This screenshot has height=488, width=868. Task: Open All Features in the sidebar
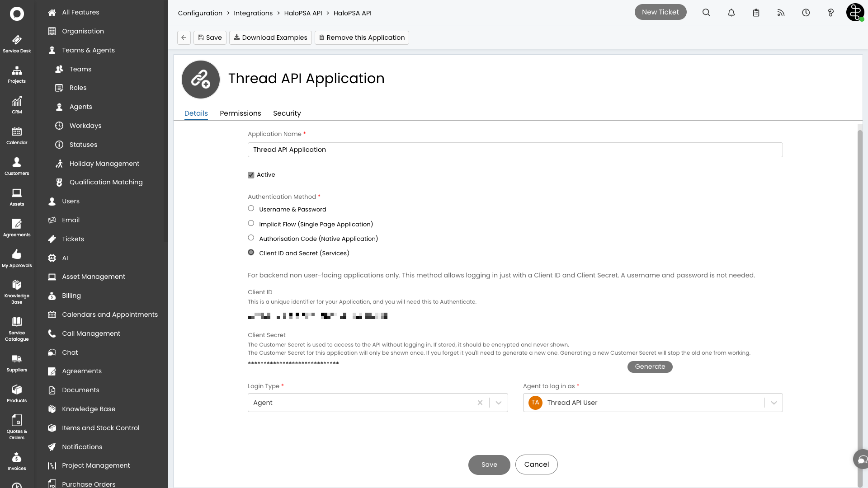coord(80,12)
